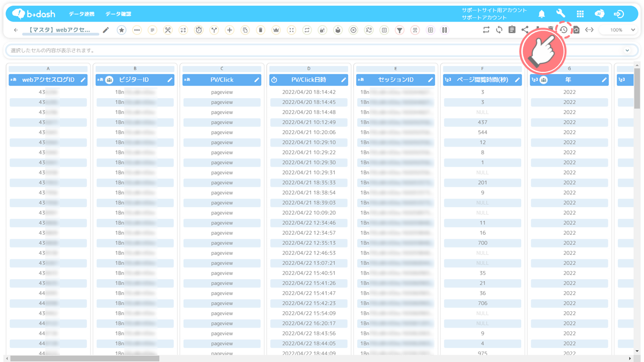This screenshot has height=362, width=644.
Task: Edit the 年 column with pencil
Action: (x=604, y=80)
